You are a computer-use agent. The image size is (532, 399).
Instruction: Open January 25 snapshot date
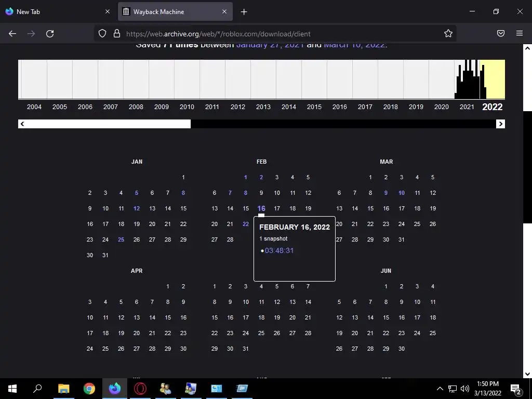pyautogui.click(x=121, y=240)
